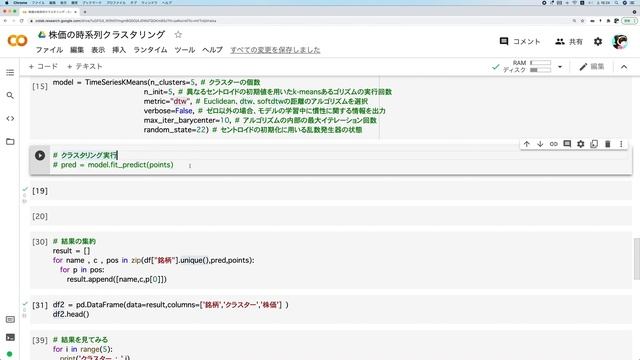The height and width of the screenshot is (360, 640).
Task: Move the selected cell down
Action: (540, 144)
